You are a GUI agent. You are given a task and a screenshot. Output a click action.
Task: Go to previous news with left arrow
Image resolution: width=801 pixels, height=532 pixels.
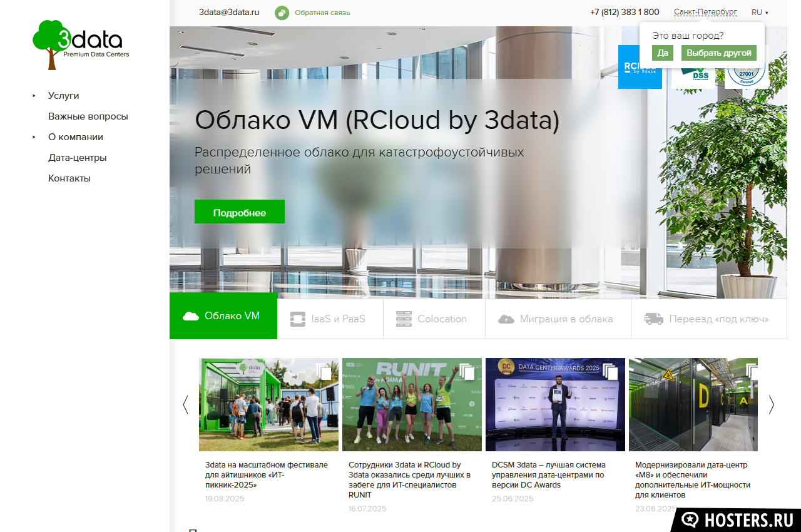pyautogui.click(x=185, y=405)
